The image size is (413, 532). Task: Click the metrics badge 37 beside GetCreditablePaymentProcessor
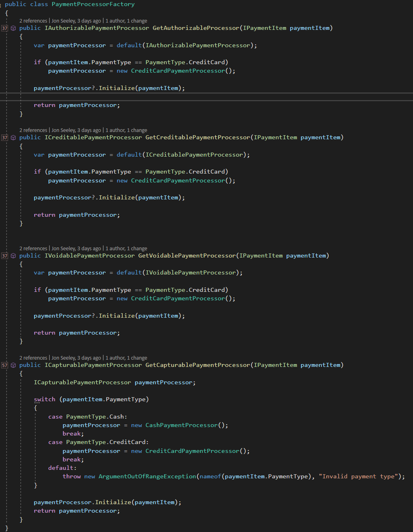[4, 137]
